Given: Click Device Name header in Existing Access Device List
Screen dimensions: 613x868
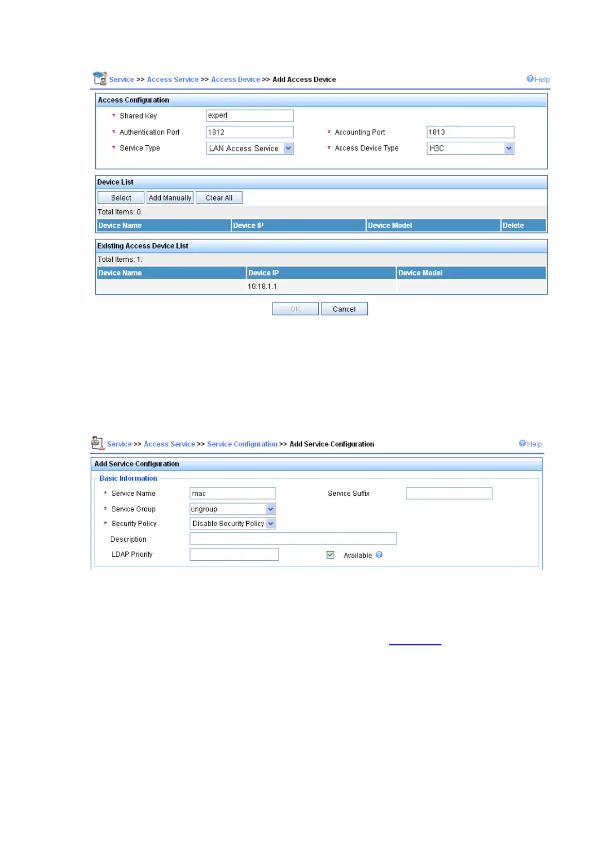Looking at the screenshot, I should point(172,273).
